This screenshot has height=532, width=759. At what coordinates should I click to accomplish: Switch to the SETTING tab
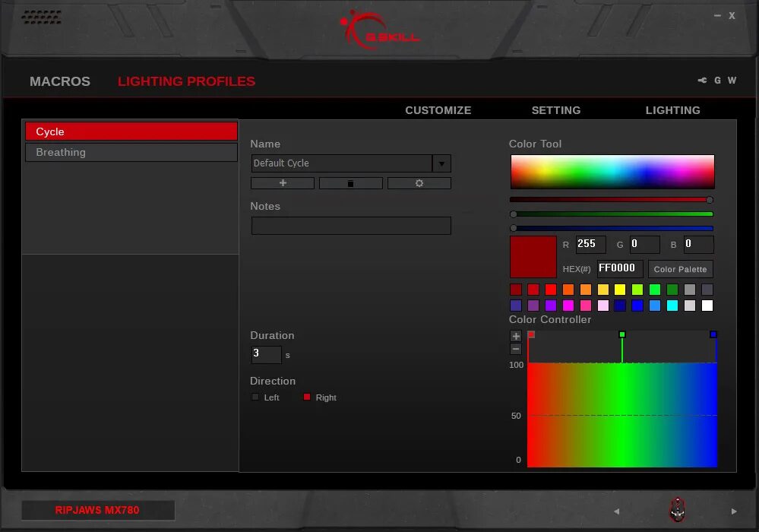pyautogui.click(x=556, y=110)
